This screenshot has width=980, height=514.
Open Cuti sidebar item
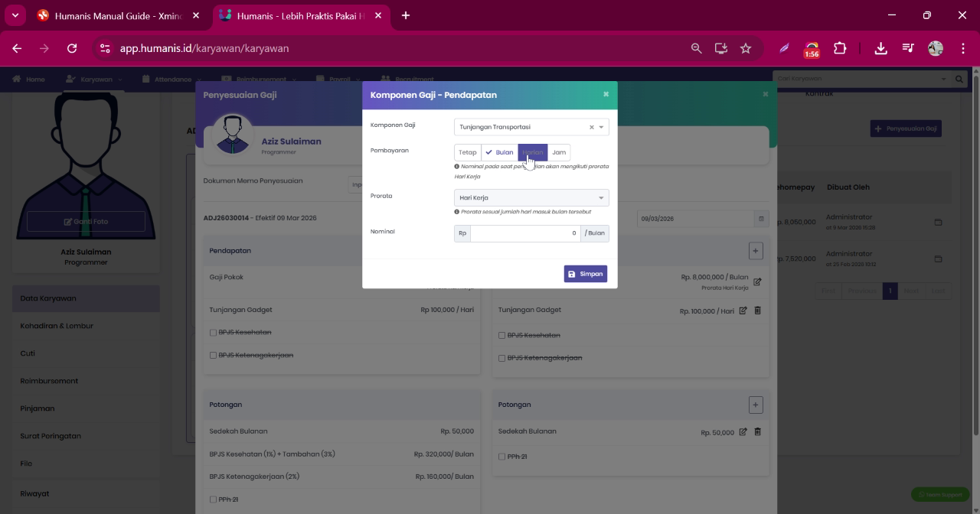pos(86,353)
